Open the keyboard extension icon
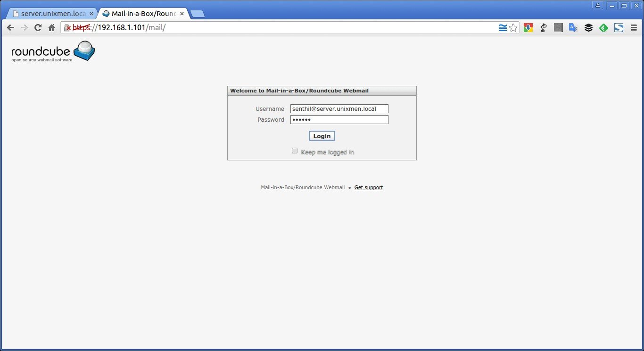644x351 pixels. coord(558,28)
